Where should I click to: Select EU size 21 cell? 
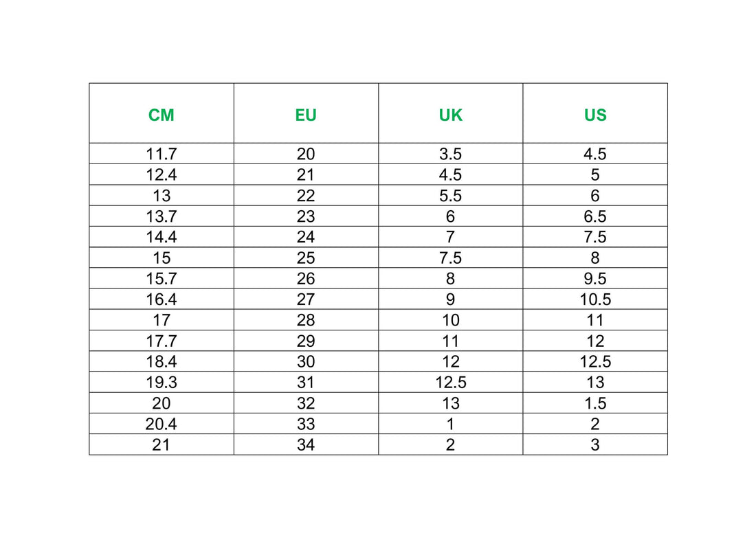[x=306, y=174]
